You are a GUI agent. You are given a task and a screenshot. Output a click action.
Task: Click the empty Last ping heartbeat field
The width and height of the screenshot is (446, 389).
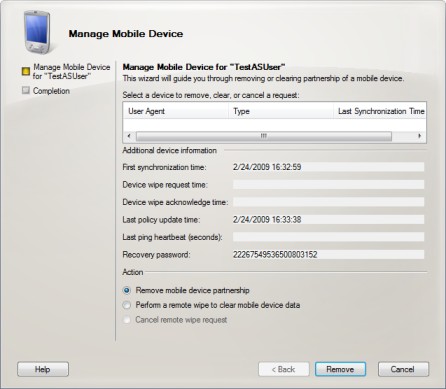coord(328,237)
